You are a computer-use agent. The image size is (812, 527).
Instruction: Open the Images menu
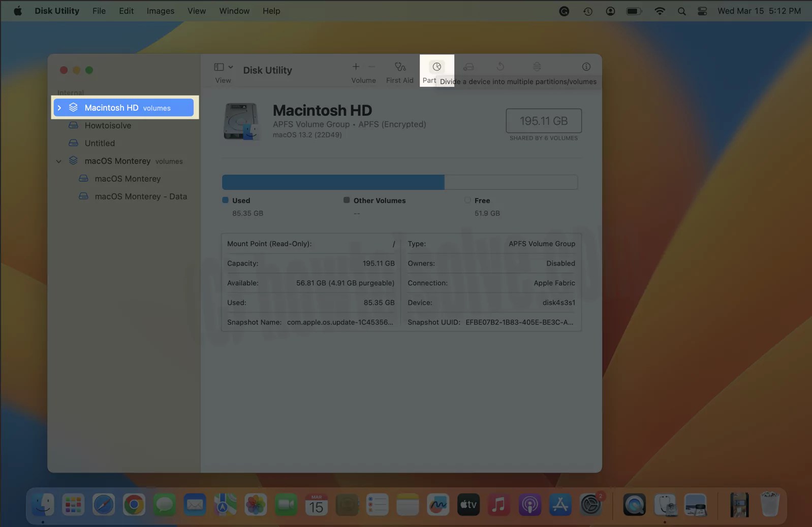point(161,11)
